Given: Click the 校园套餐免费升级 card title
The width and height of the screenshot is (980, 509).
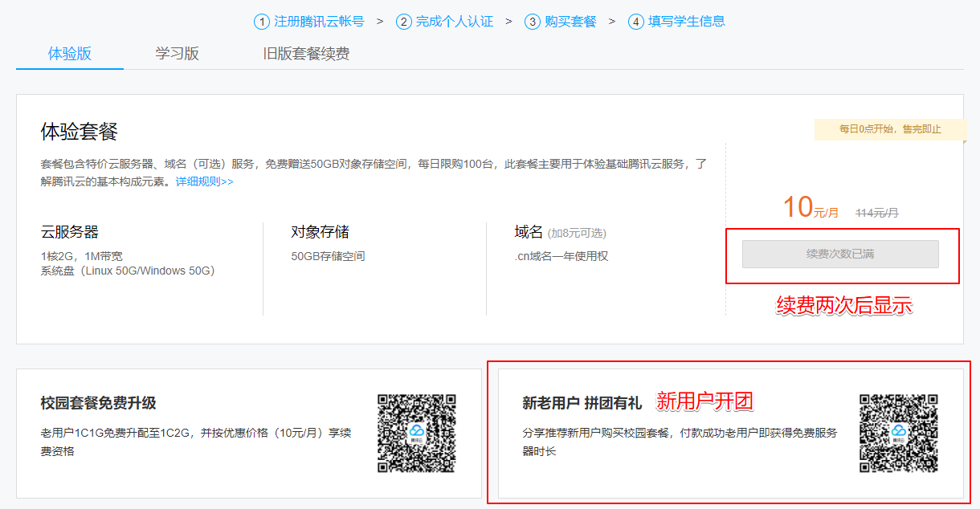Looking at the screenshot, I should [98, 403].
